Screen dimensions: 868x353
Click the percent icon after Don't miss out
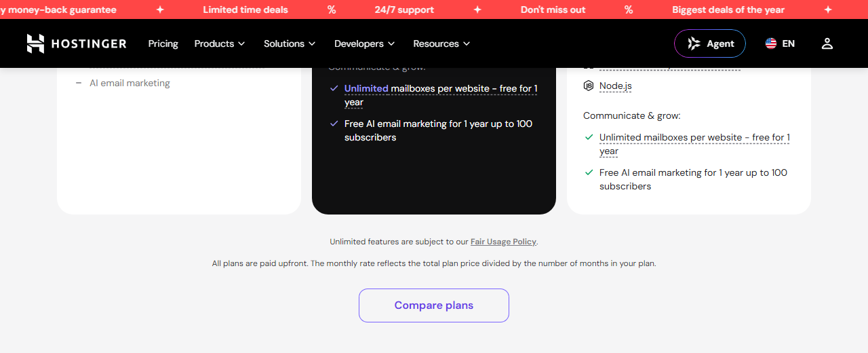(x=629, y=10)
